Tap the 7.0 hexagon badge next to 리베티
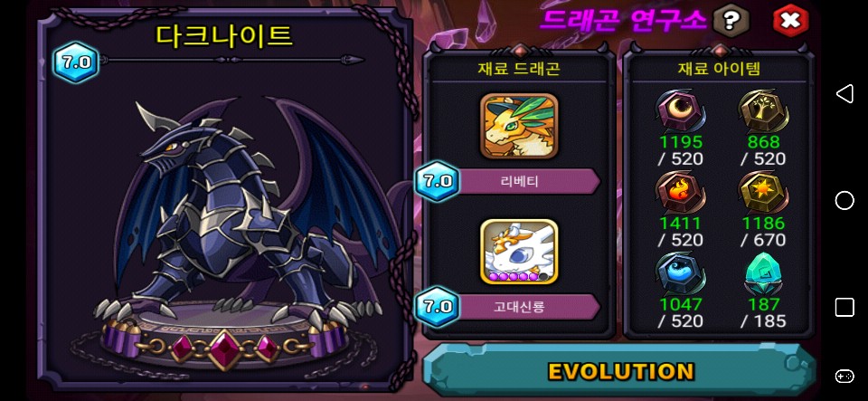 point(438,181)
